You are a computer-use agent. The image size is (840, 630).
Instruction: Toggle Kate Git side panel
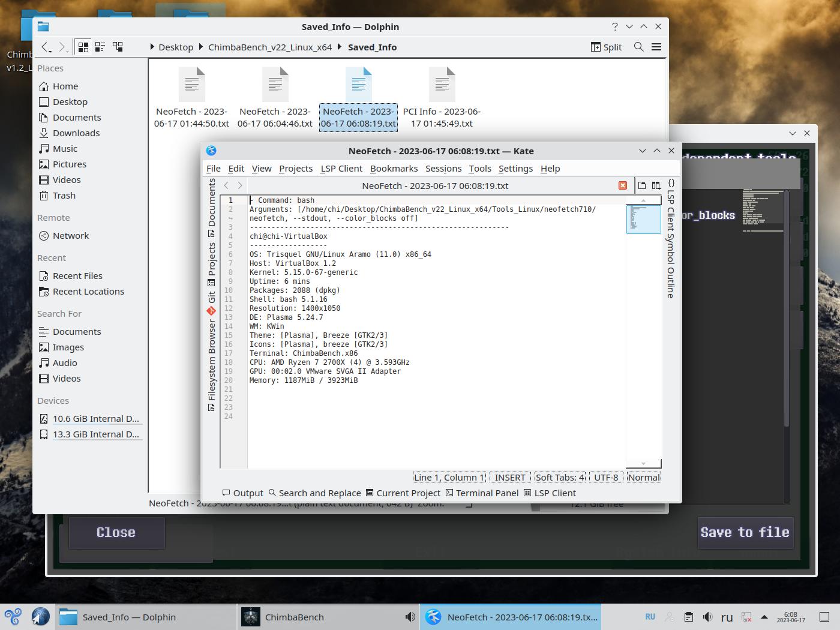click(x=211, y=303)
